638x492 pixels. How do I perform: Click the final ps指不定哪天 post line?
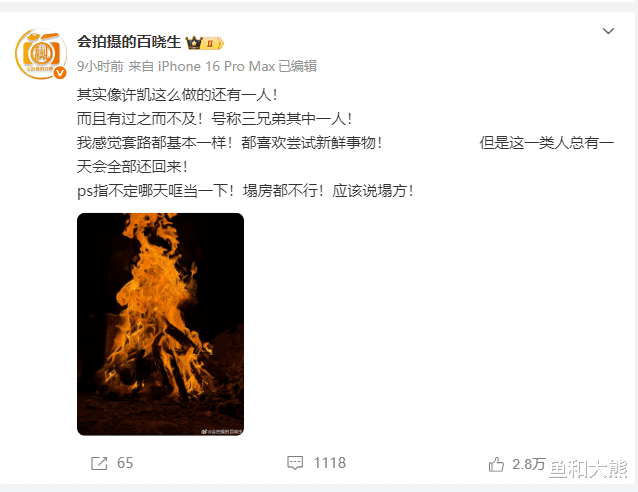coord(245,191)
